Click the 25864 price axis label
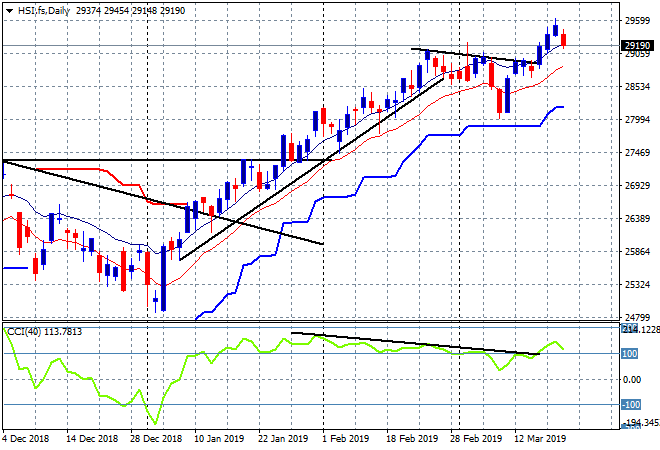This screenshot has height=450, width=660. coord(638,252)
